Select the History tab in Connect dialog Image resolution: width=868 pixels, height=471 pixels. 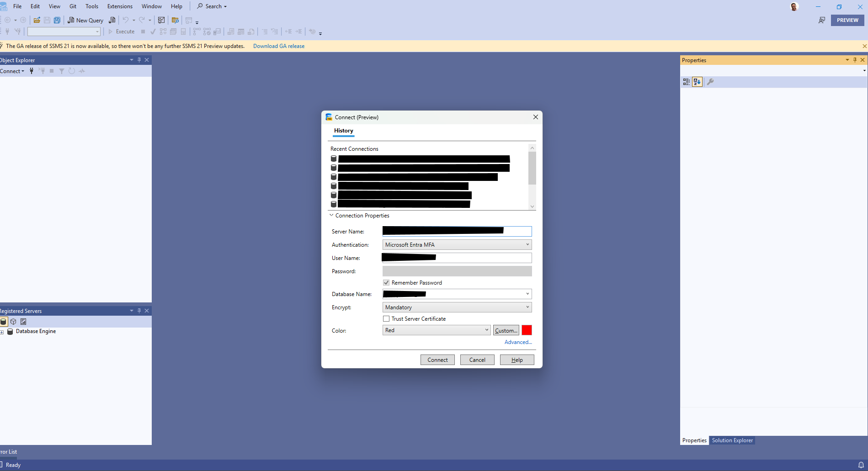343,131
